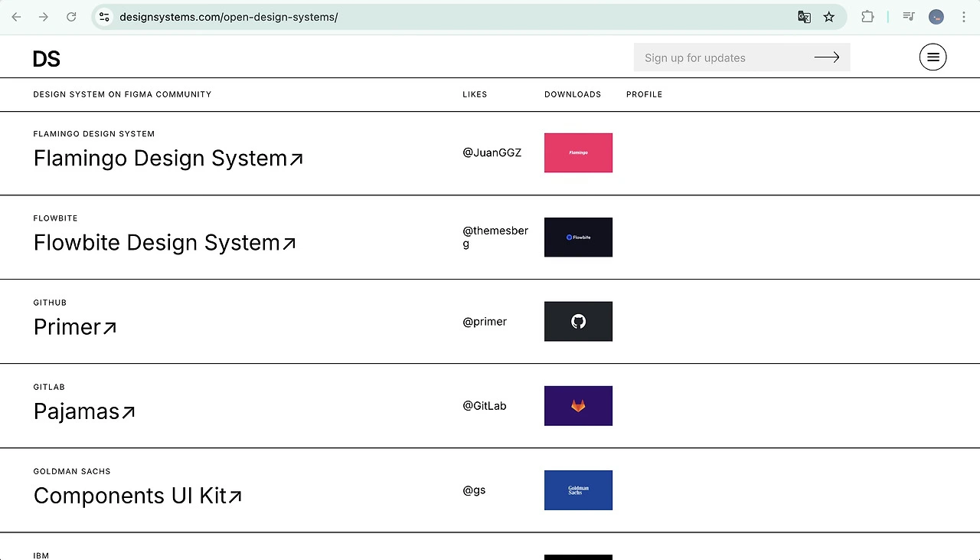Image resolution: width=980 pixels, height=560 pixels.
Task: Select the address bar URL
Action: [228, 17]
